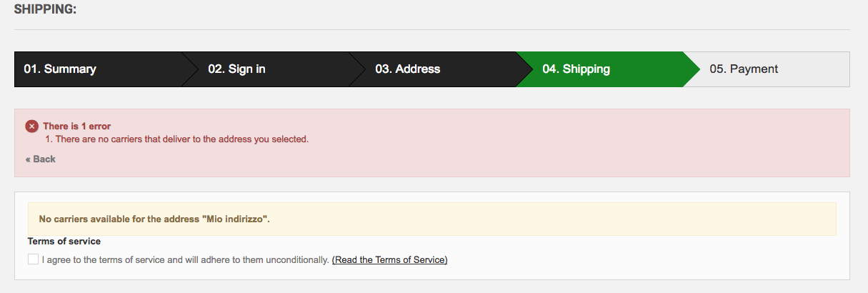
Task: Select the green 04. Shipping step
Action: (x=576, y=69)
